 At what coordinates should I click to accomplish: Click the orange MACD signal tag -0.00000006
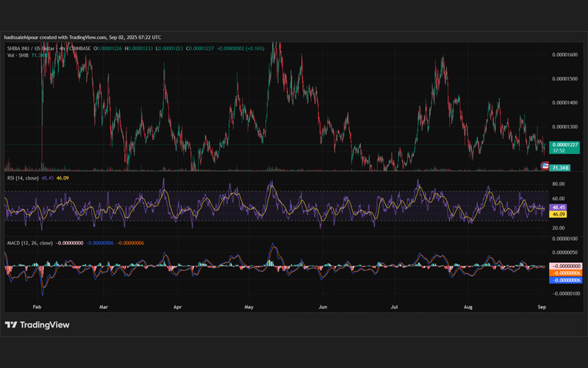click(x=566, y=273)
